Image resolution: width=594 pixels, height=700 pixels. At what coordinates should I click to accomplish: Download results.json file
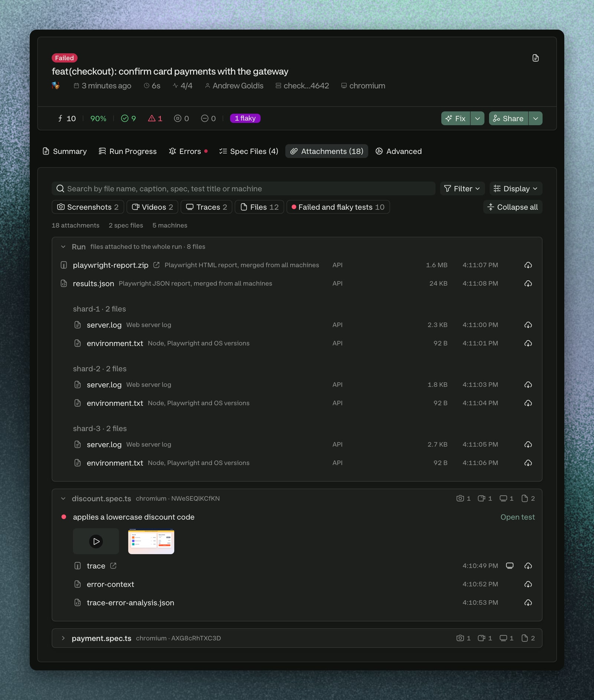(x=528, y=283)
